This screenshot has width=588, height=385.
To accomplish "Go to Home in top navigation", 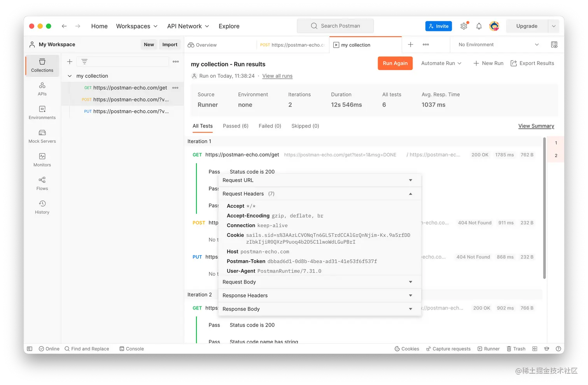I will [x=100, y=26].
